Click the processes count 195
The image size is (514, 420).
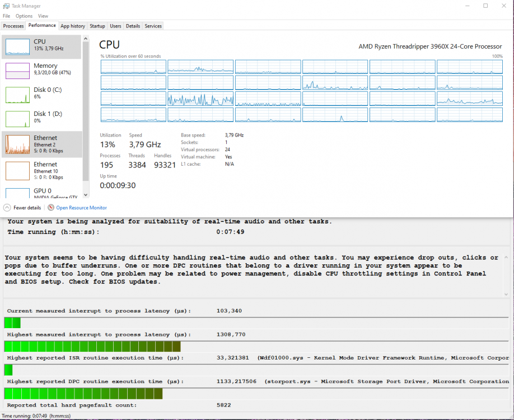click(x=106, y=165)
